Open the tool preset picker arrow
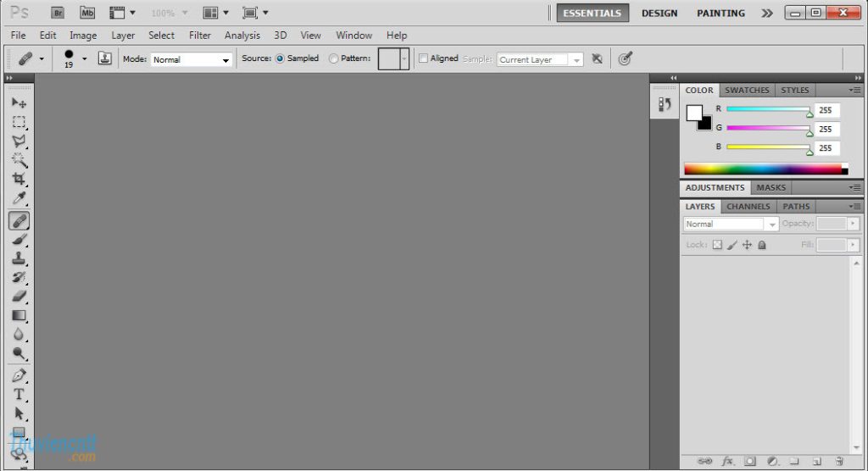This screenshot has width=868, height=471. coord(42,58)
